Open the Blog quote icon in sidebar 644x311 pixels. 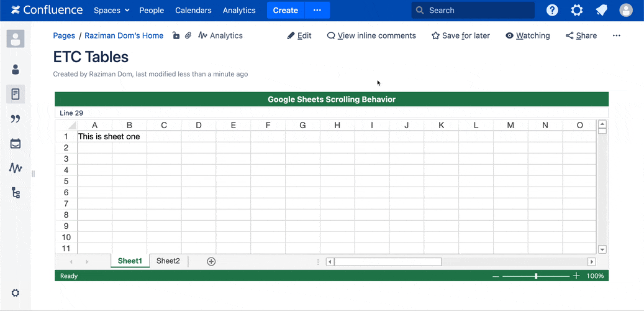coord(16,119)
